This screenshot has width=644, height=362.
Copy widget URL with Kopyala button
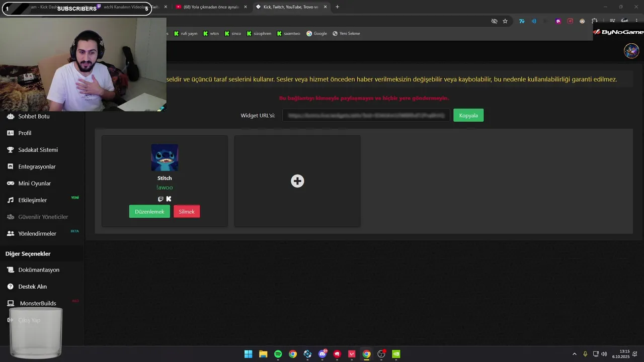[468, 115]
